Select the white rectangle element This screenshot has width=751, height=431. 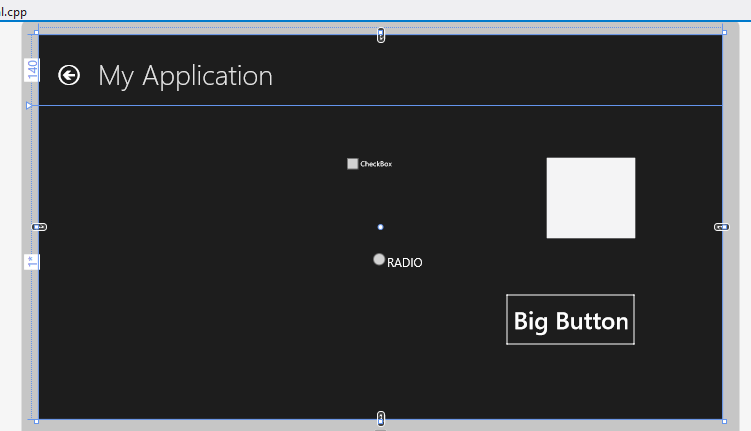click(x=590, y=198)
